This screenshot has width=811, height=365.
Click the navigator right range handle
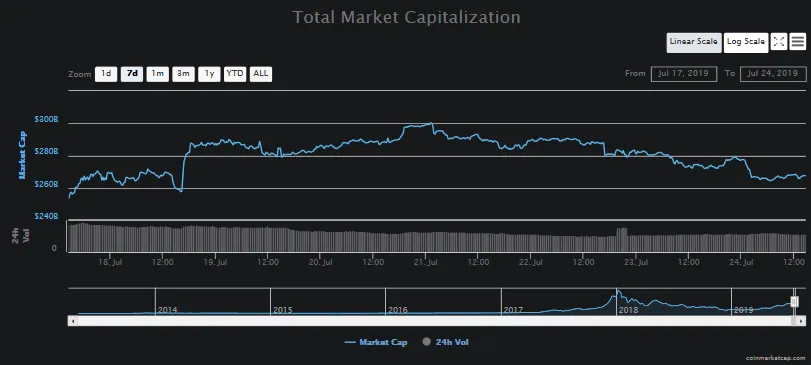coord(794,301)
